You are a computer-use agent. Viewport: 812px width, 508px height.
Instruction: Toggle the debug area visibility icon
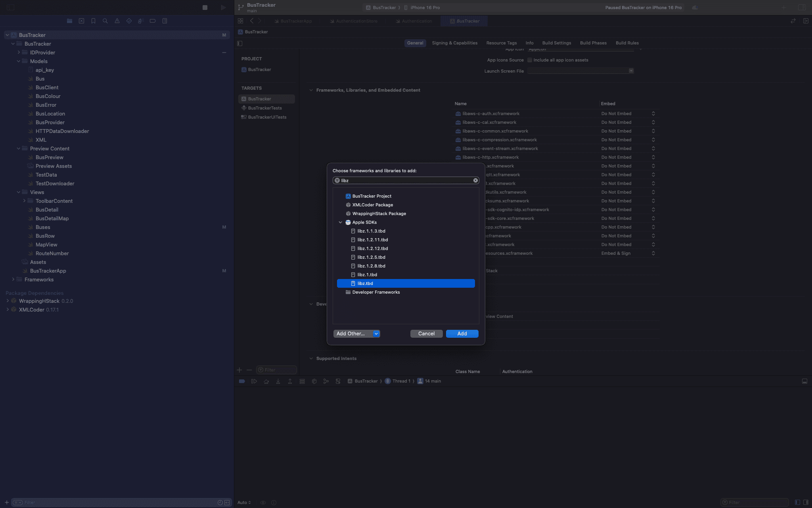click(x=804, y=381)
